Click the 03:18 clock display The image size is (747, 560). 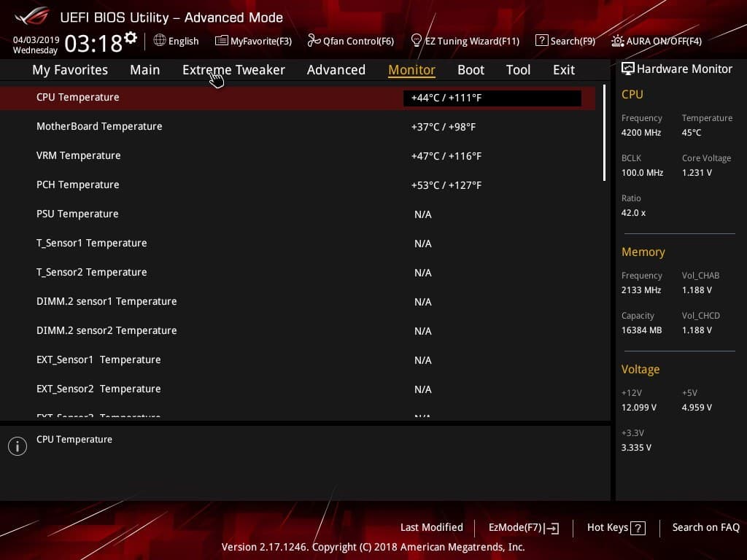93,43
